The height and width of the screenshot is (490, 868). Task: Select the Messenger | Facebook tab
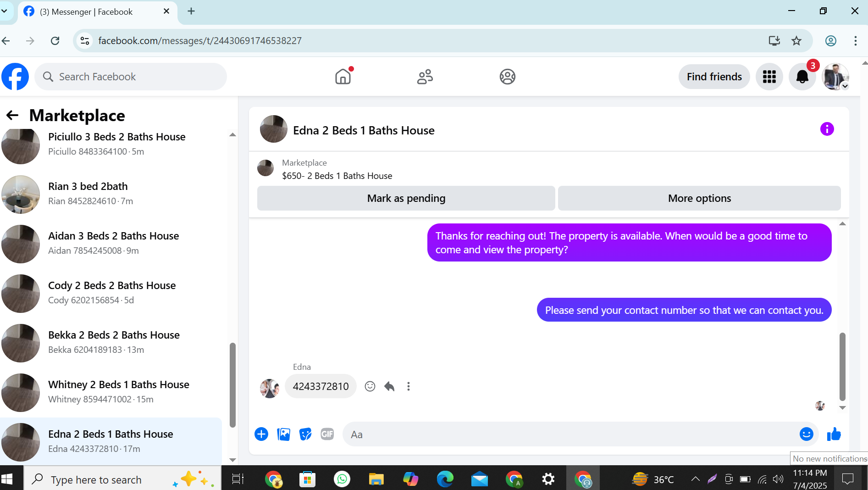coord(98,12)
